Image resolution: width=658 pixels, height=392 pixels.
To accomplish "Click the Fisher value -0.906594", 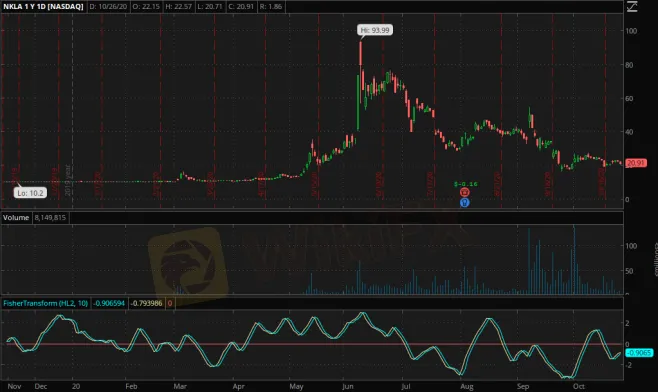I will pyautogui.click(x=109, y=303).
